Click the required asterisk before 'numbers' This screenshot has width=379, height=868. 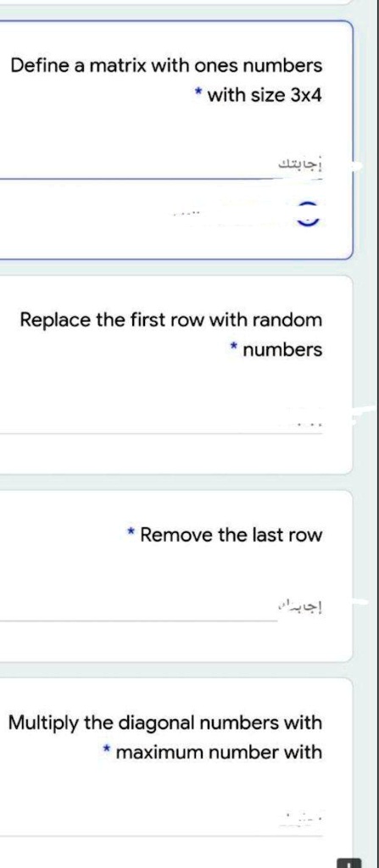click(234, 348)
